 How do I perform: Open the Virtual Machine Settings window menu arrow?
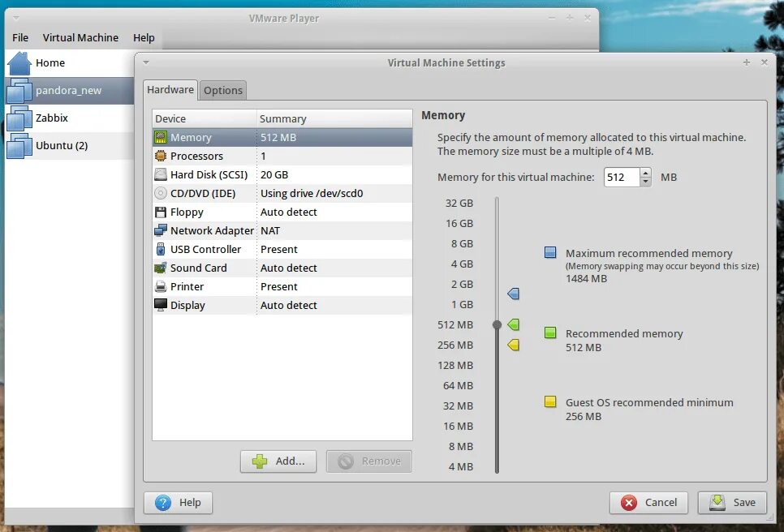pyautogui.click(x=146, y=62)
